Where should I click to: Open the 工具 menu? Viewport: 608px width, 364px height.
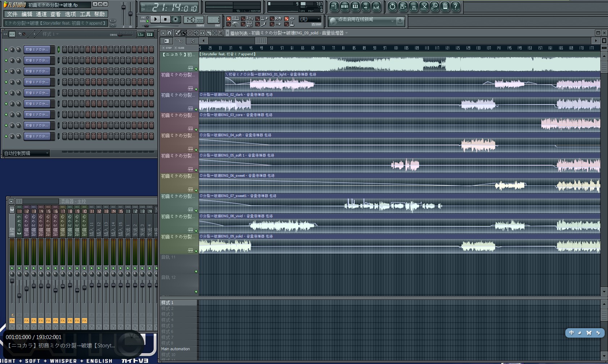pyautogui.click(x=85, y=14)
